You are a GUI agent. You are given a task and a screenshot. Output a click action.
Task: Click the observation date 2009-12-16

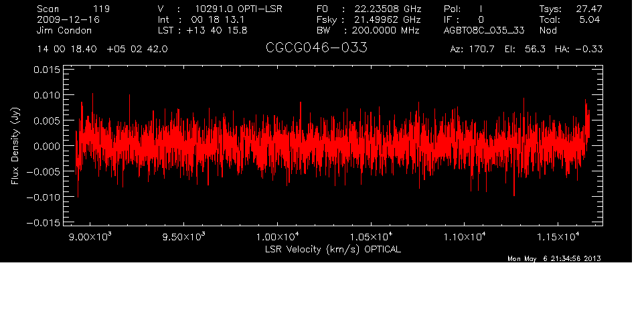pyautogui.click(x=68, y=19)
